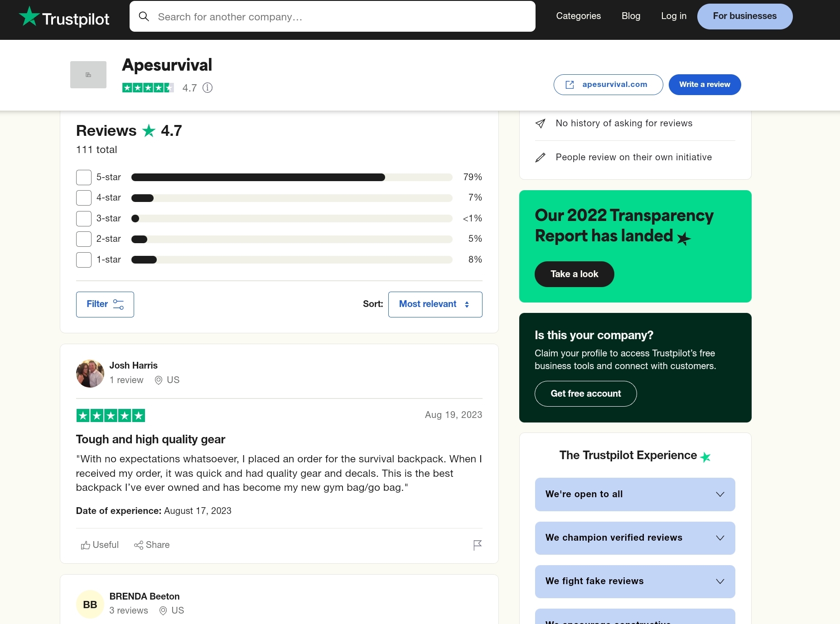Click the 2-star percentage bar

(x=292, y=239)
